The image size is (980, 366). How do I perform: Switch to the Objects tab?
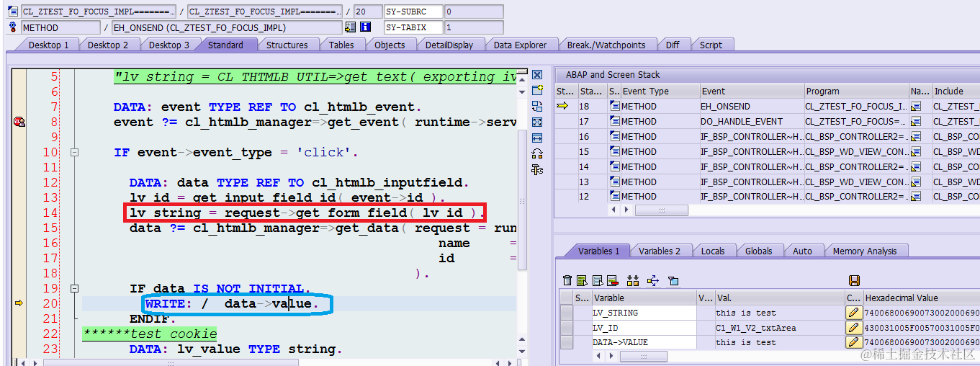tap(390, 45)
